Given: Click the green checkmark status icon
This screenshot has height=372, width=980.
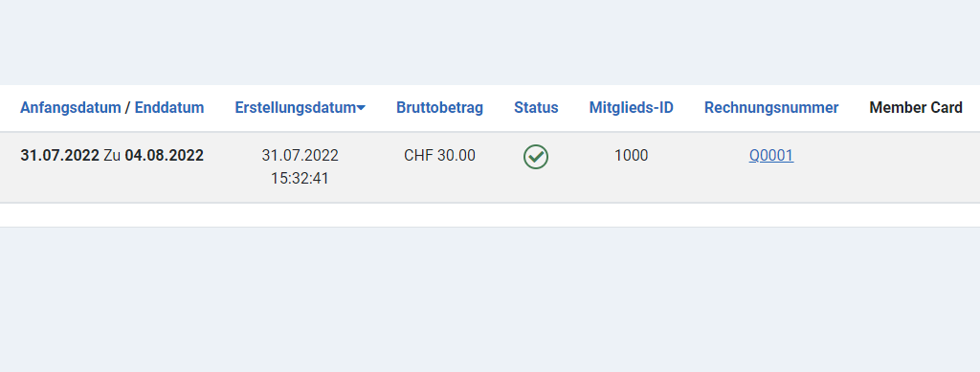Looking at the screenshot, I should [x=536, y=157].
